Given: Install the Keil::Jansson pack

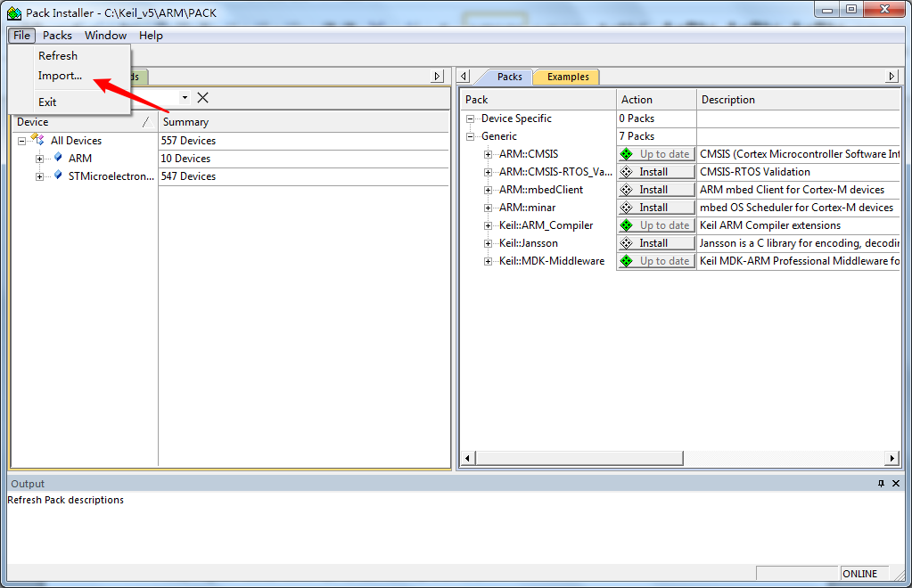Looking at the screenshot, I should [656, 243].
